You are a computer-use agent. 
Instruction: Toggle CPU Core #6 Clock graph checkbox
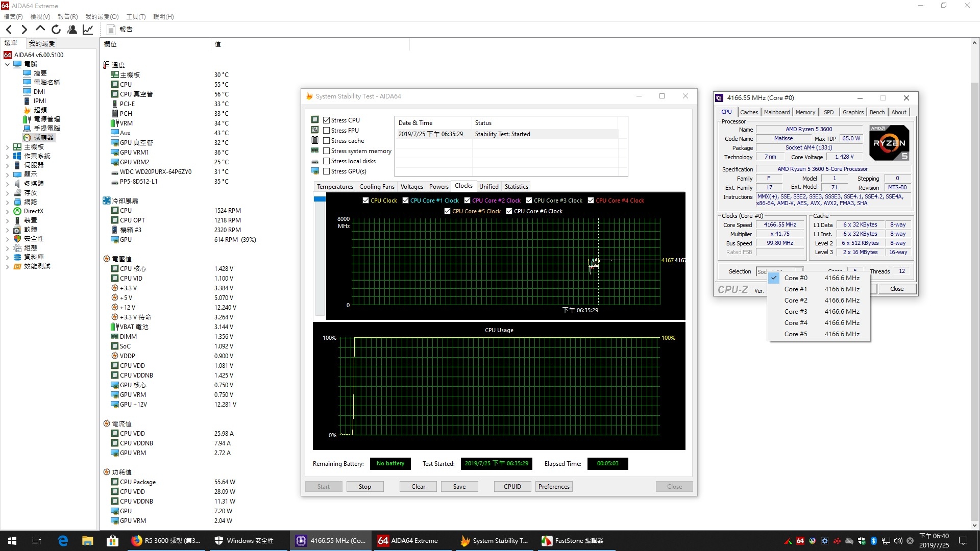point(509,211)
